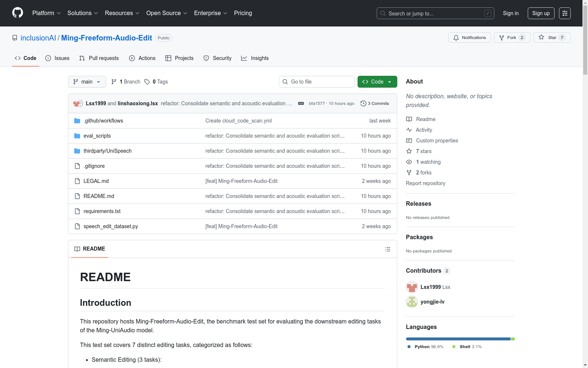Click the Sign up button
The width and height of the screenshot is (588, 368).
541,13
